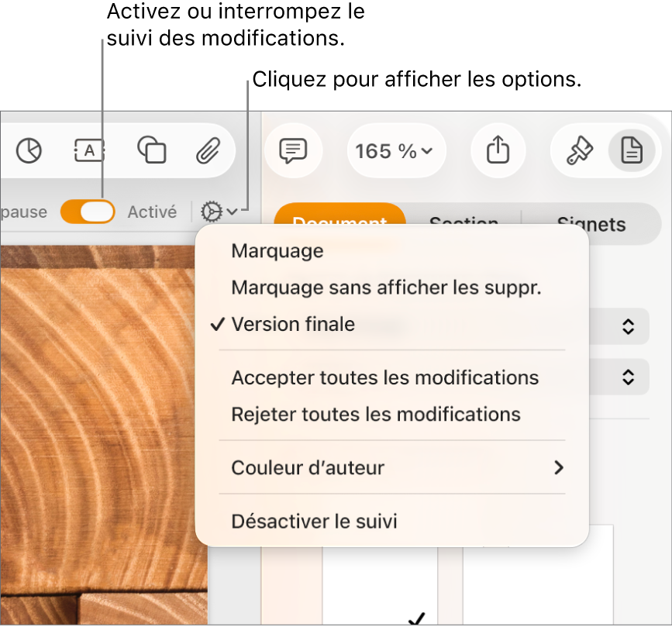The width and height of the screenshot is (672, 627).
Task: Choose Marquage from the options menu
Action: pyautogui.click(x=392, y=251)
